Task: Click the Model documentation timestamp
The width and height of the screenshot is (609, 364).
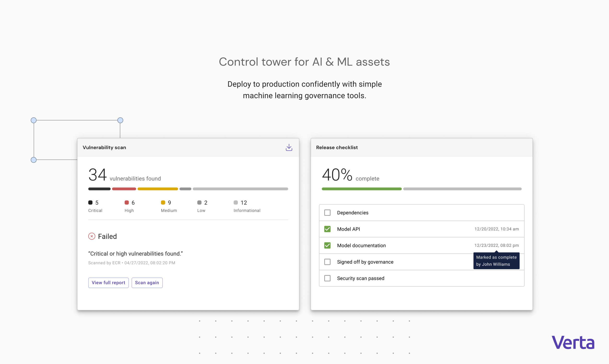Action: point(496,245)
